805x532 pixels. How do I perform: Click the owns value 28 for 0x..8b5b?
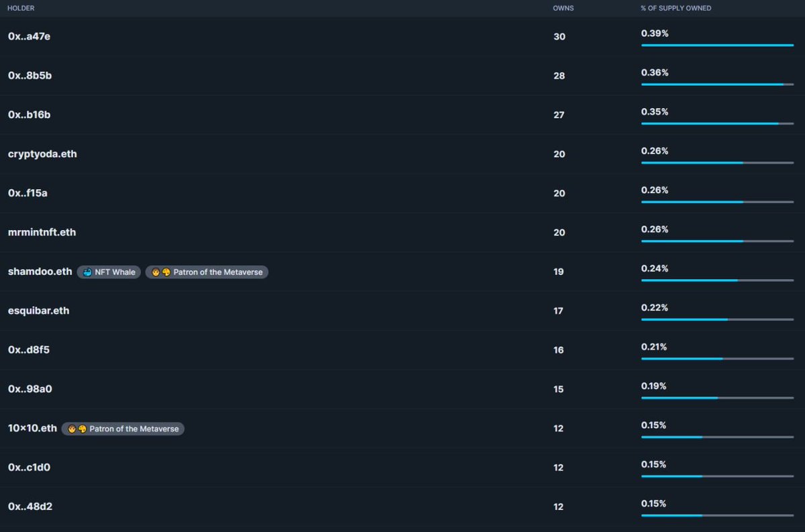559,76
